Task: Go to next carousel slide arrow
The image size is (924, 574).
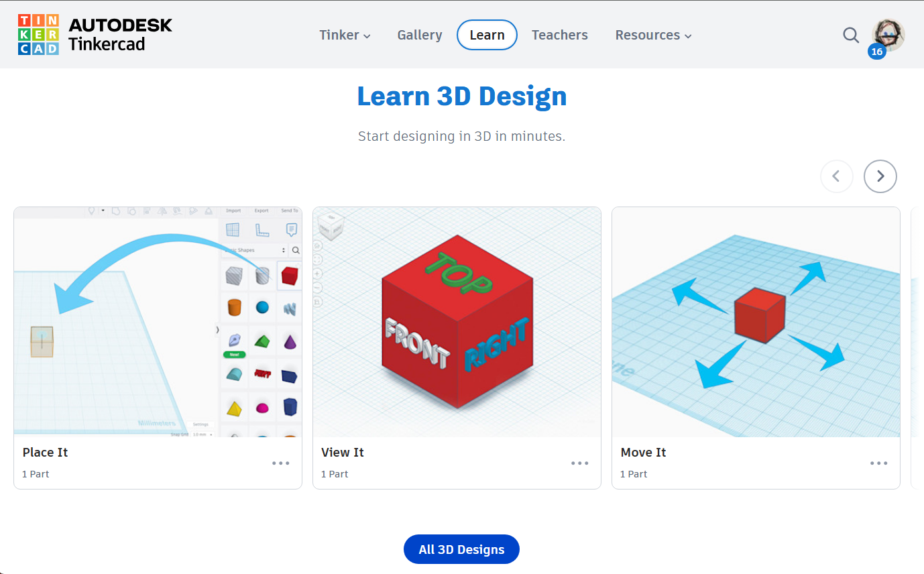Action: [x=880, y=176]
